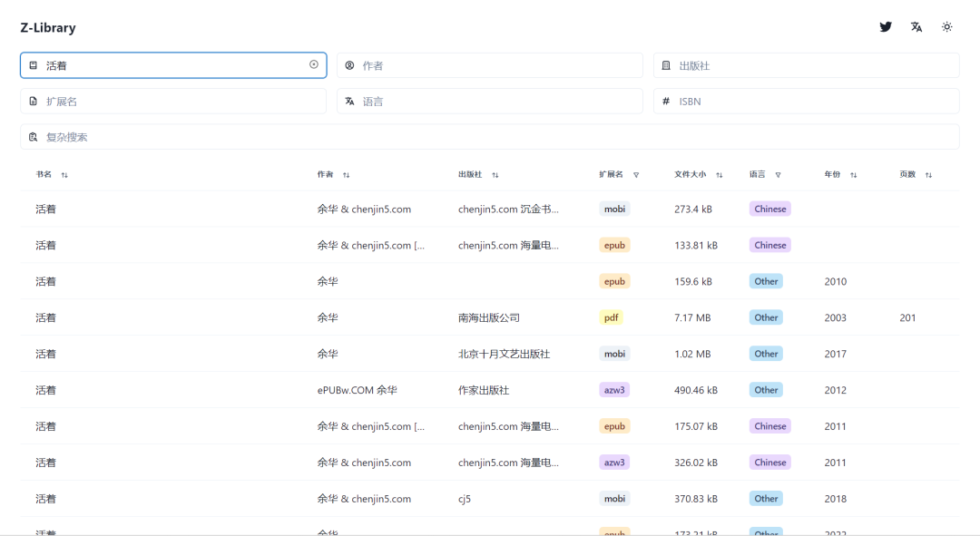Open the pdf book published by 南海出版公司
This screenshot has height=536, width=980.
click(x=44, y=317)
